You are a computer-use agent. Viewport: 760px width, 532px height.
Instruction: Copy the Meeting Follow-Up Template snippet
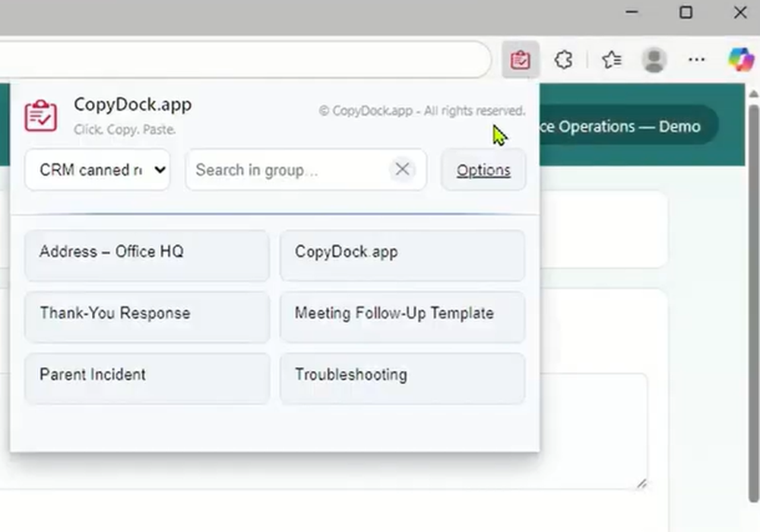(402, 318)
